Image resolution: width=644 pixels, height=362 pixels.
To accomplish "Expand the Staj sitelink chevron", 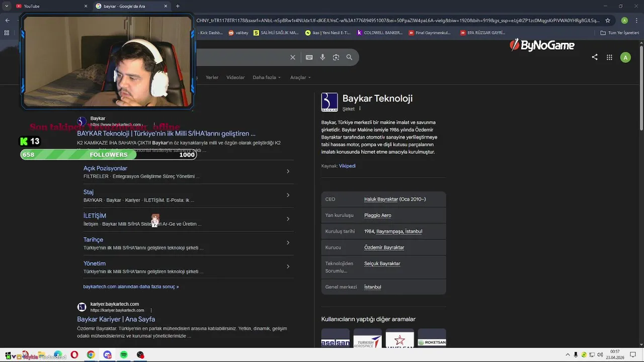I will click(x=288, y=195).
